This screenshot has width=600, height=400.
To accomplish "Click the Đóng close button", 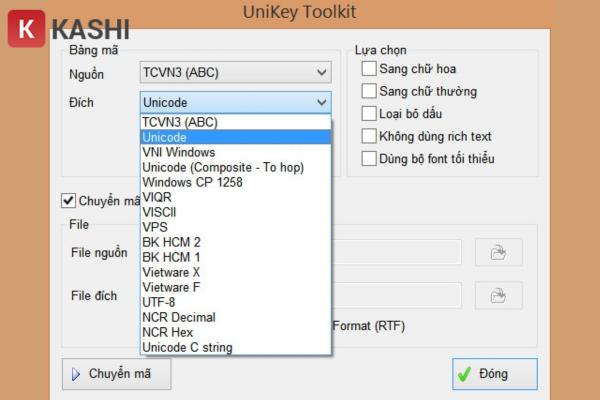I will 494,375.
